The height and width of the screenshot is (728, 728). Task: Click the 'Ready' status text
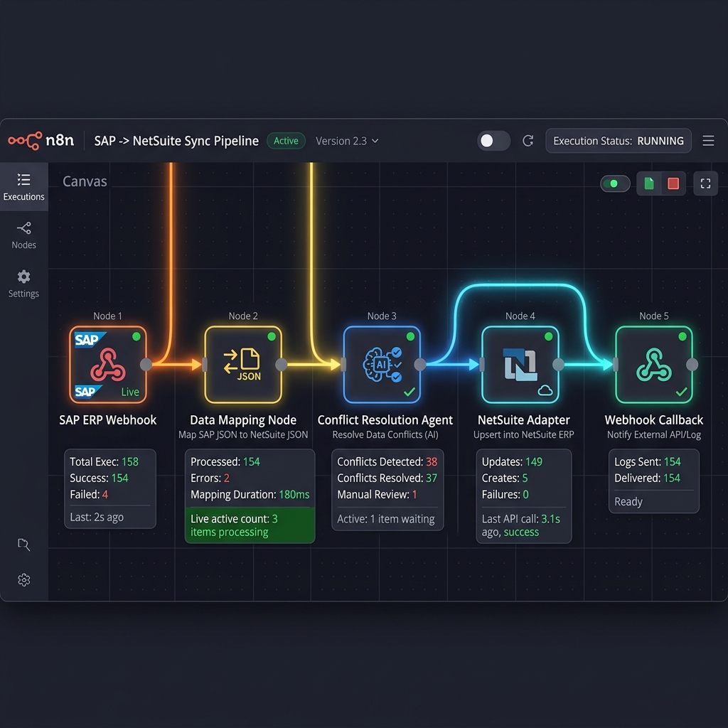(x=628, y=501)
